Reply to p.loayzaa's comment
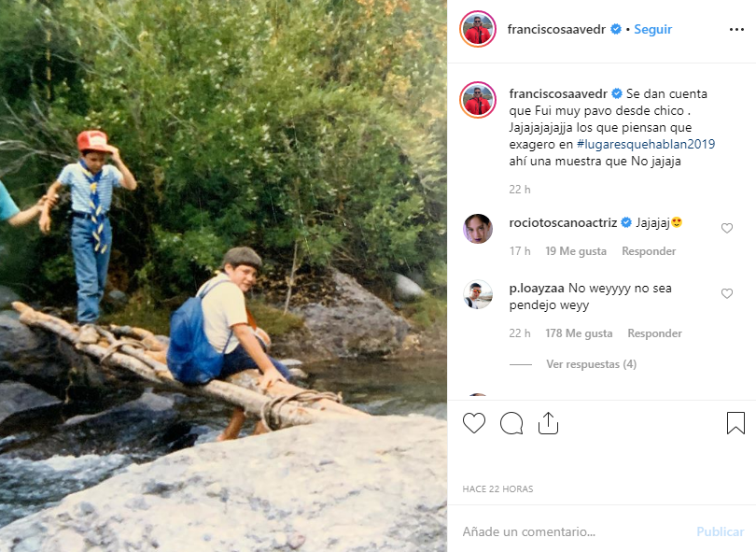This screenshot has height=552, width=756. tap(654, 333)
